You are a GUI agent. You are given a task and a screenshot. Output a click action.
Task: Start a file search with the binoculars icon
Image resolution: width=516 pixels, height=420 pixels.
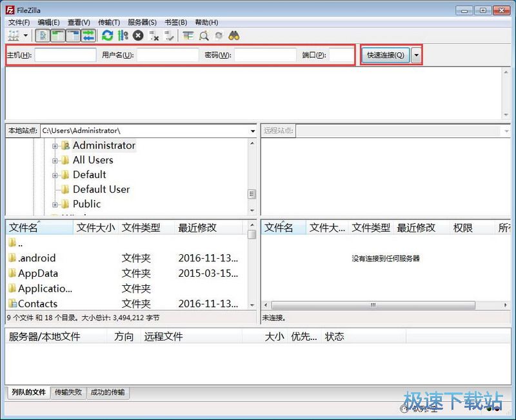234,35
